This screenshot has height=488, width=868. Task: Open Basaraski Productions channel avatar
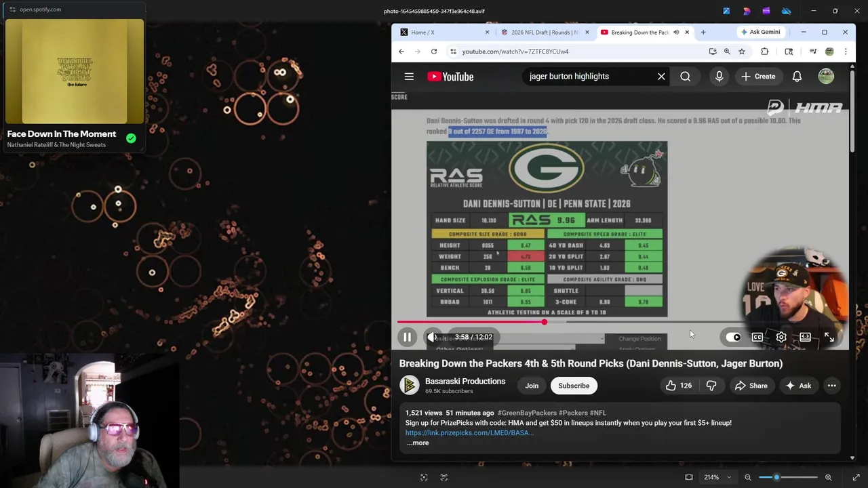(409, 385)
